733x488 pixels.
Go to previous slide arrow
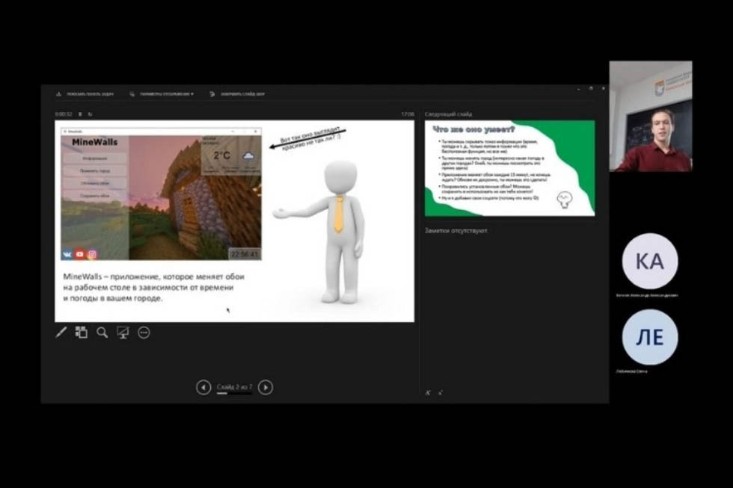204,387
